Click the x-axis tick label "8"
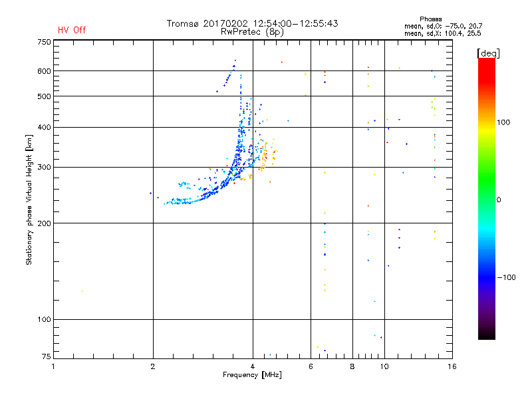Screen dimensions: 532x399 point(352,366)
